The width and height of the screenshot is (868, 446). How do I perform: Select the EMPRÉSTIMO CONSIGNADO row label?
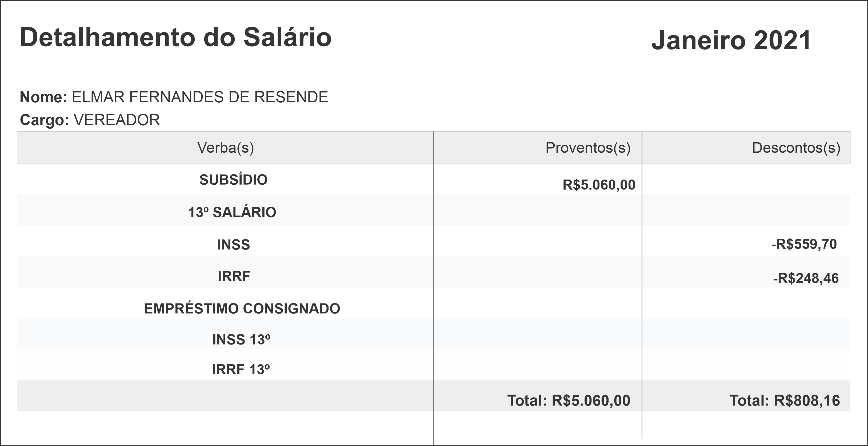tap(242, 309)
